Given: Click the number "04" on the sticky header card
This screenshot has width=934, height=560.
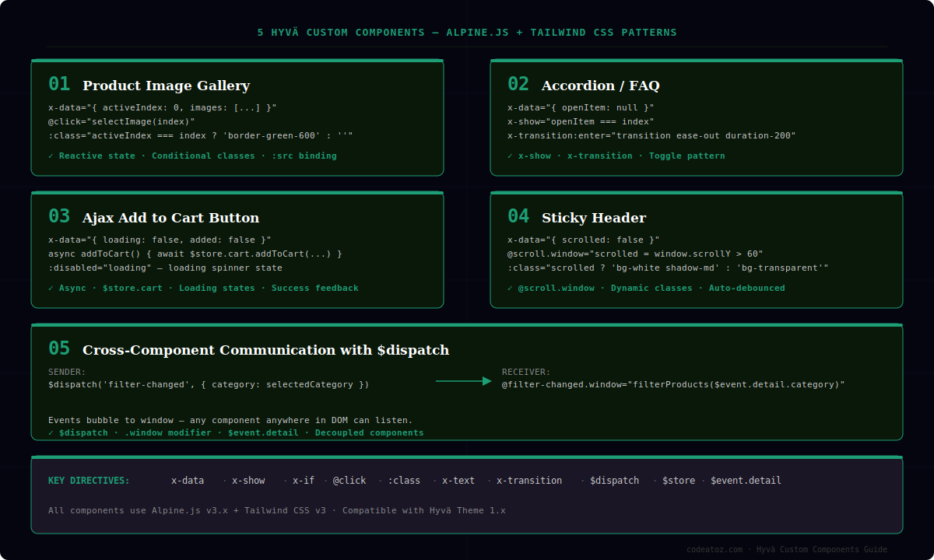Looking at the screenshot, I should pos(518,216).
